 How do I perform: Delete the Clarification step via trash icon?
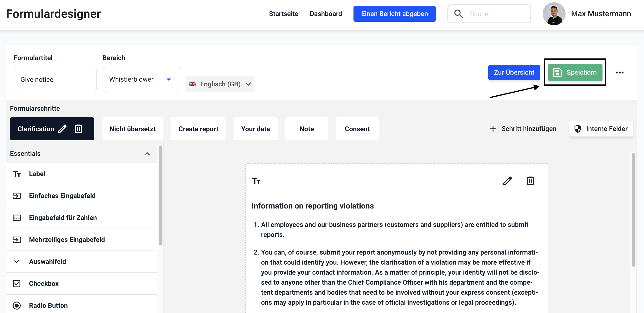[78, 129]
